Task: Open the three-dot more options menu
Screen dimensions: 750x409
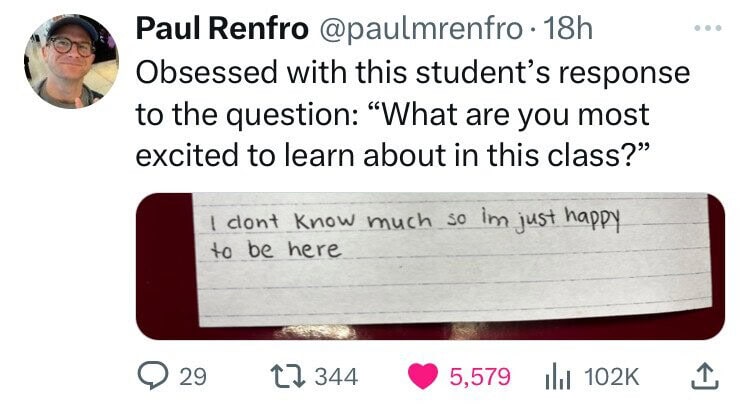Action: (x=708, y=29)
